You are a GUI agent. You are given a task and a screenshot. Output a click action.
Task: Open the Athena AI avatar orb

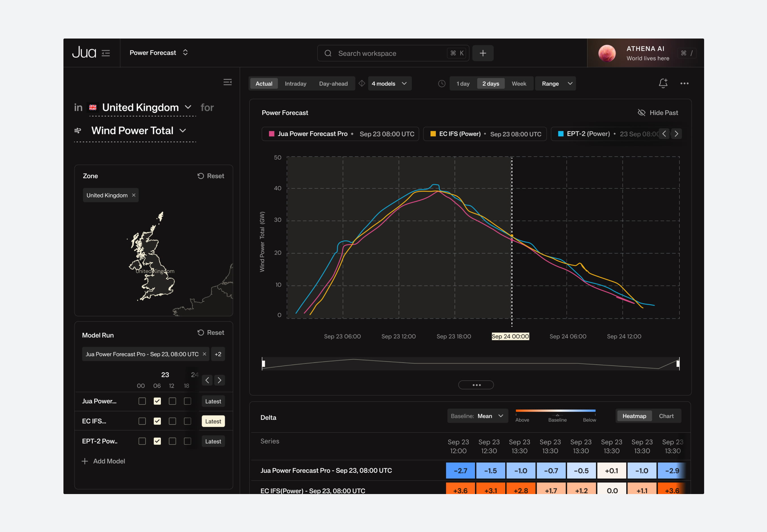point(607,53)
